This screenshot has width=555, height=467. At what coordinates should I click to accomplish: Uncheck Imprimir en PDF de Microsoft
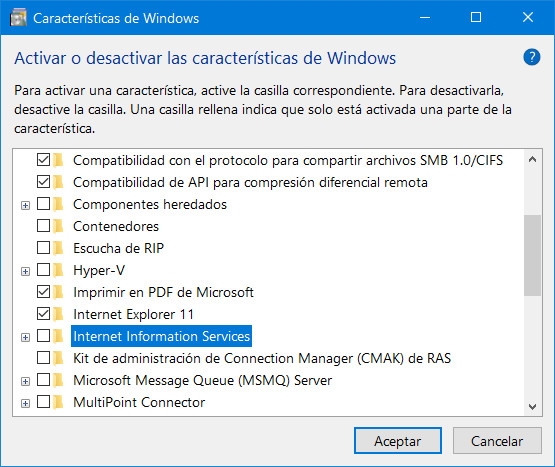click(44, 292)
